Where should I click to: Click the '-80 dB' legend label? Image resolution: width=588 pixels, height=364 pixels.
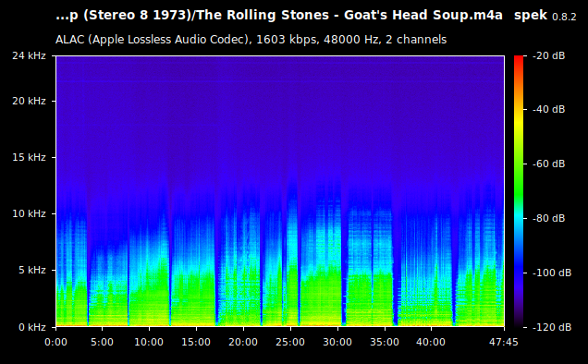coord(548,218)
